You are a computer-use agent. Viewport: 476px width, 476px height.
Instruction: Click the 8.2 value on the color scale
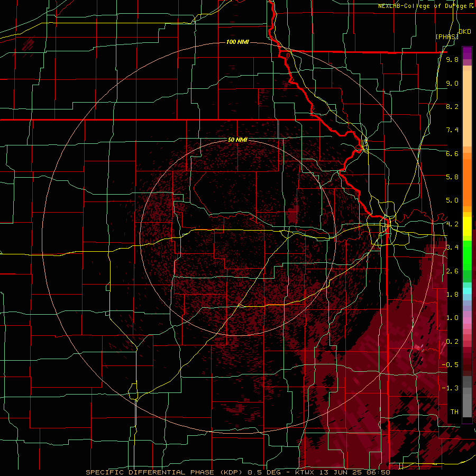tap(452, 106)
